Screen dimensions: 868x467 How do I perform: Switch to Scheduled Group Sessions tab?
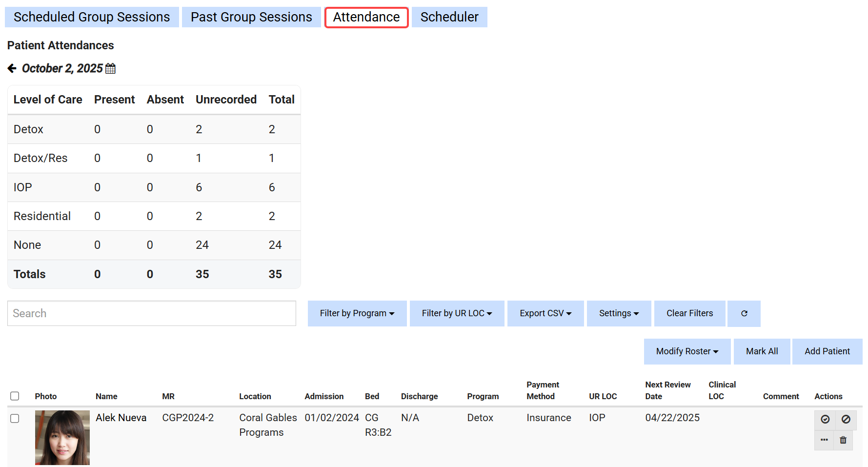92,17
